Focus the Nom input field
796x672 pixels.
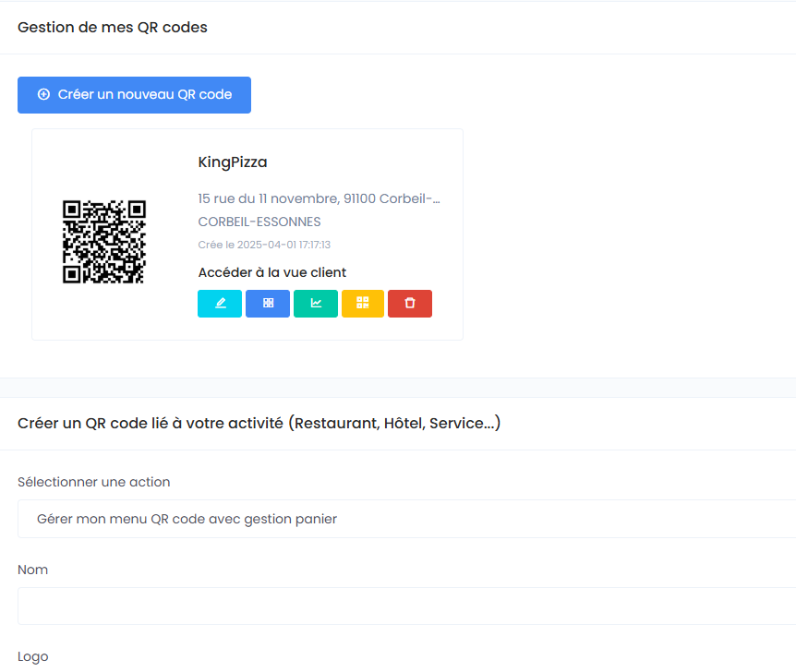(406, 606)
